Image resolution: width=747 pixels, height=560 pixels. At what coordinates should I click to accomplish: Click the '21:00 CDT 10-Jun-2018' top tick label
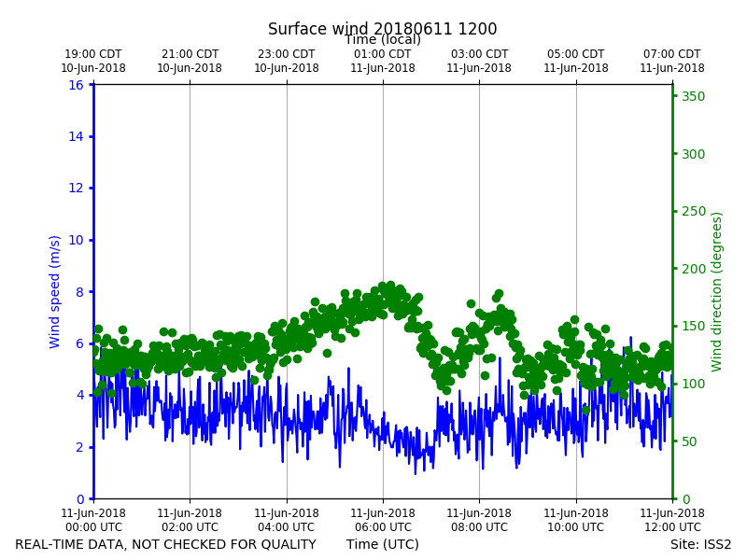[190, 61]
